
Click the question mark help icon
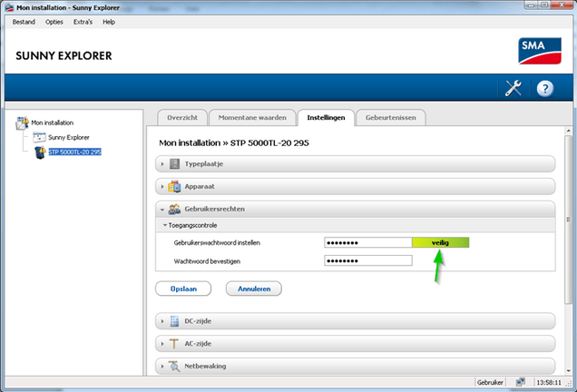(545, 88)
